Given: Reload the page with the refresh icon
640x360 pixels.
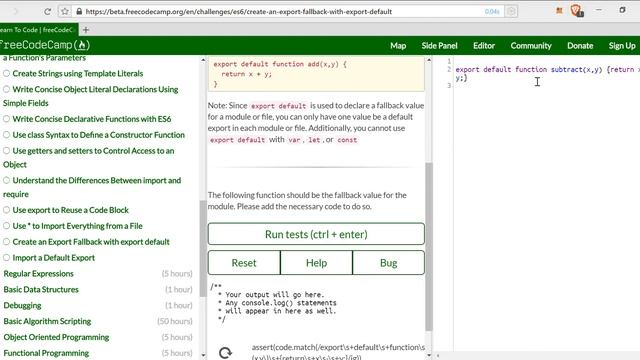Looking at the screenshot, I should pos(47,11).
